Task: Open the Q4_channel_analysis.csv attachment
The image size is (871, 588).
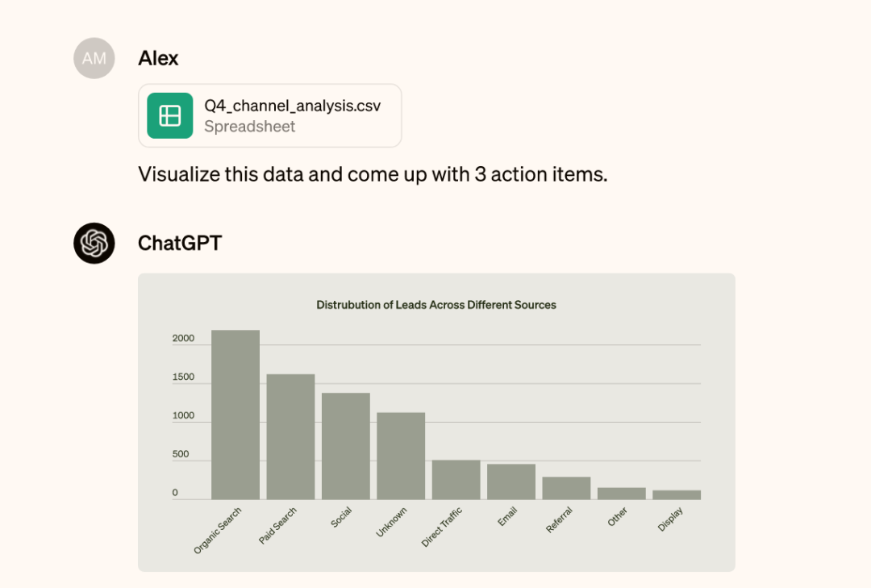Action: tap(270, 115)
